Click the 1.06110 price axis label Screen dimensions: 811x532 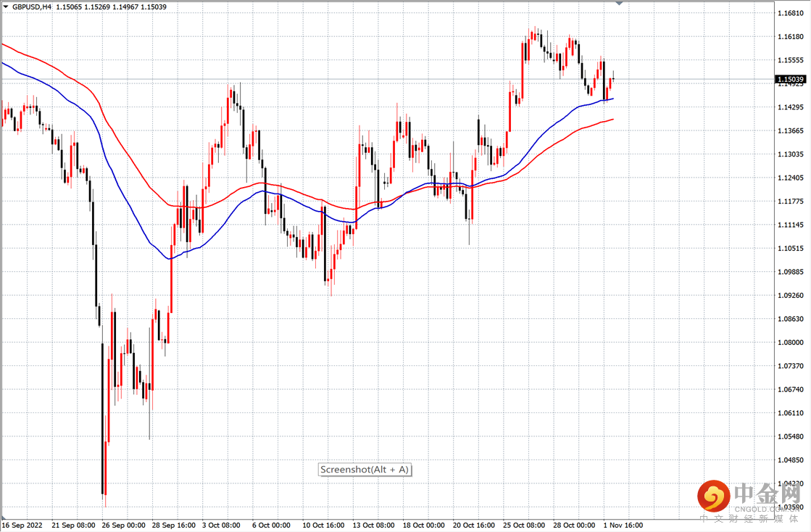click(x=790, y=413)
